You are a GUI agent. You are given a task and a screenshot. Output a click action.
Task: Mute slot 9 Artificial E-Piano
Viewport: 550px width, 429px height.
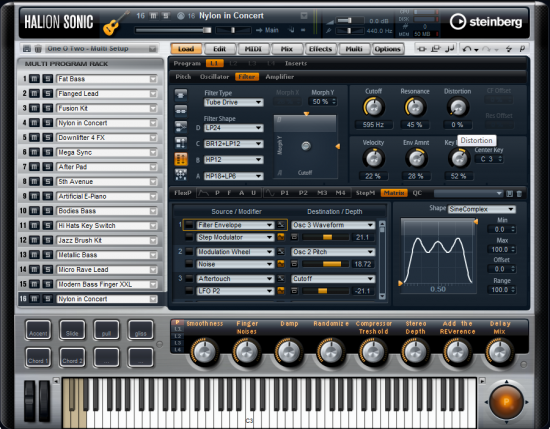34,196
